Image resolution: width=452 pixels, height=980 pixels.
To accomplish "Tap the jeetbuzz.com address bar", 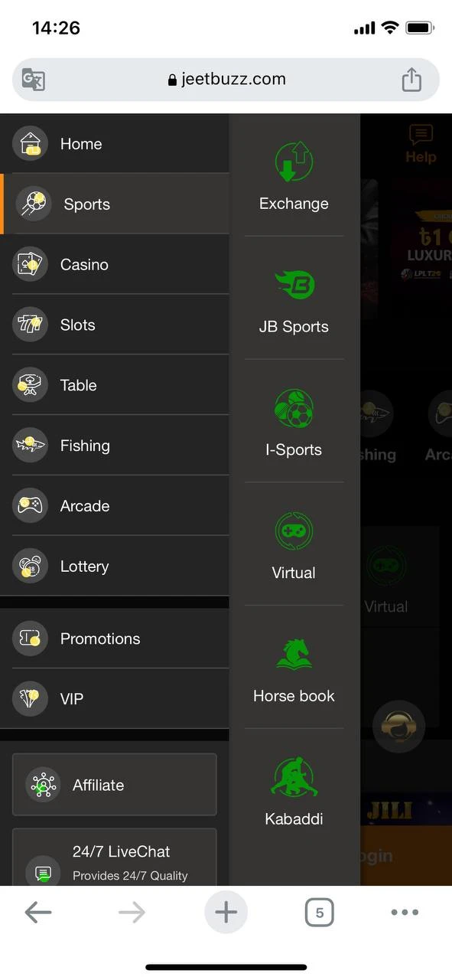I will point(226,80).
